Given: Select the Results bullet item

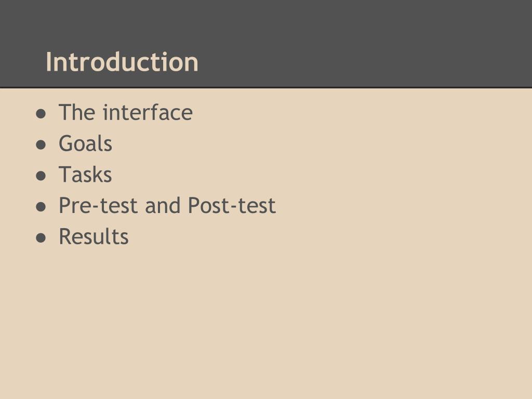Looking at the screenshot, I should (x=94, y=236).
